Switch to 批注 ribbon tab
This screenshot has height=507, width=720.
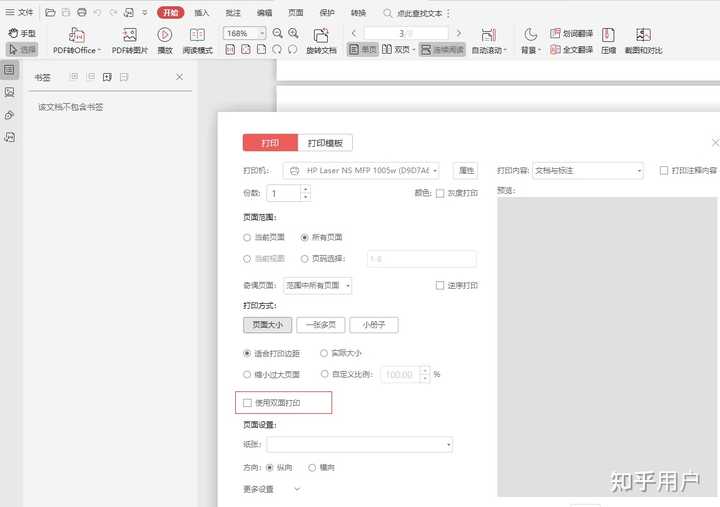click(x=233, y=12)
